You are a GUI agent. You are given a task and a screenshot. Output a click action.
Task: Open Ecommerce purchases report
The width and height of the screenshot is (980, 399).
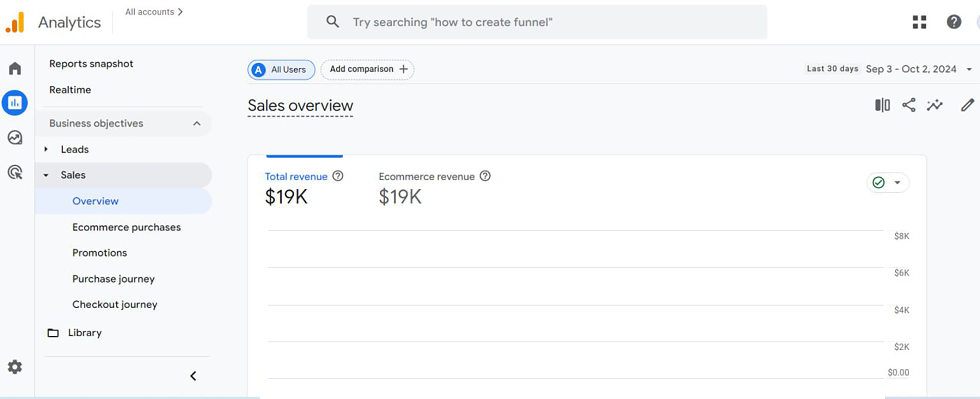click(x=127, y=227)
